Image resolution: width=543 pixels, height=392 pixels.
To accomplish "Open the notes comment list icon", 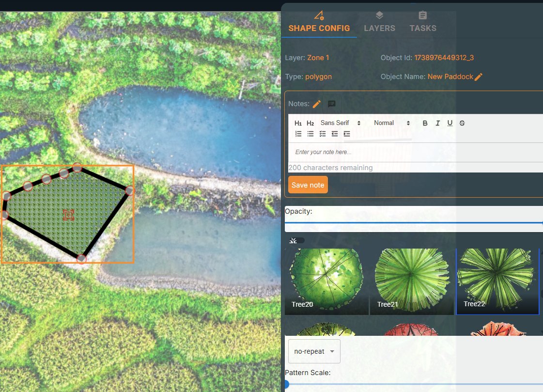I will click(x=332, y=104).
